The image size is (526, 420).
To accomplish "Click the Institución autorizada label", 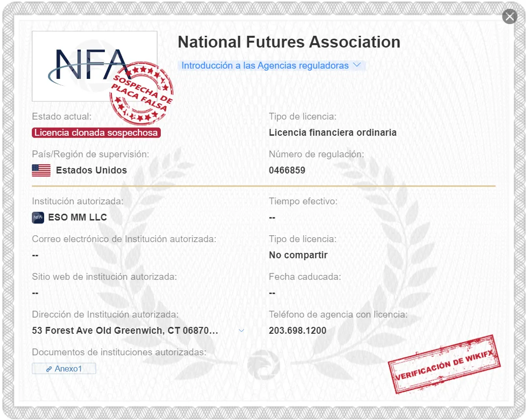I will [77, 201].
